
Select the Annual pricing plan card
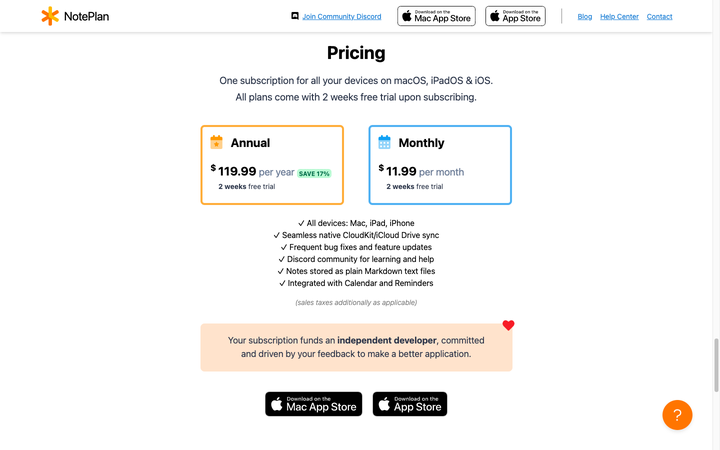click(x=272, y=165)
